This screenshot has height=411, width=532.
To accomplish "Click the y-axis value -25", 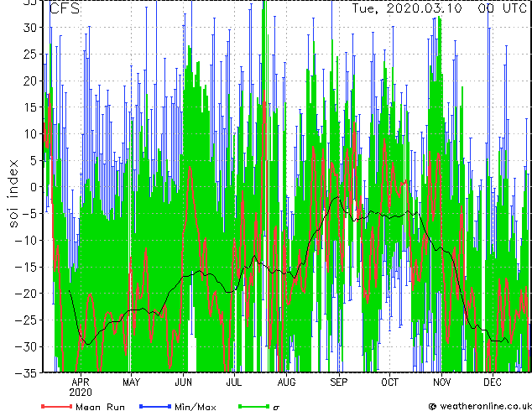I will point(26,320).
